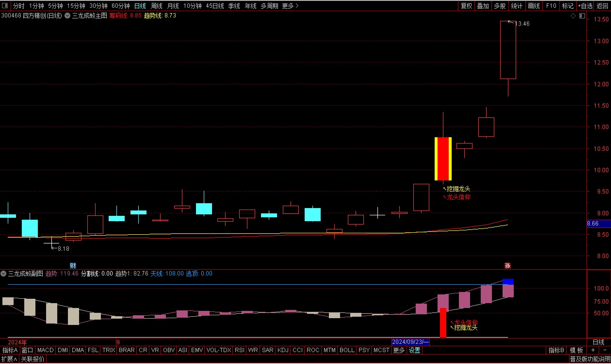Image resolution: width=611 pixels, height=364 pixels.
Task: Switch sub-indicator to DMA
Action: (x=78, y=351)
